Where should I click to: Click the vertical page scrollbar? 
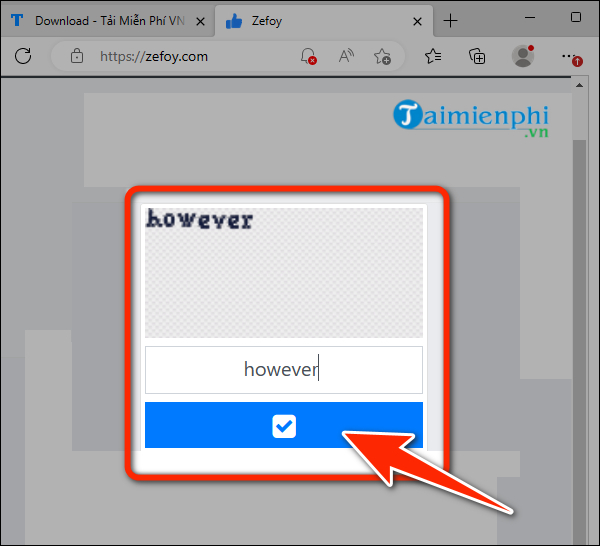pyautogui.click(x=579, y=300)
